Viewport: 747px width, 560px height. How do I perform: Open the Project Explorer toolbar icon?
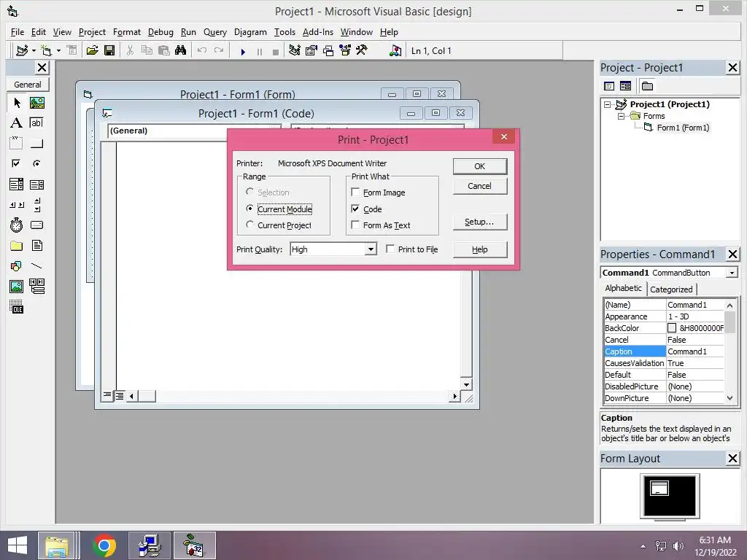(x=295, y=50)
